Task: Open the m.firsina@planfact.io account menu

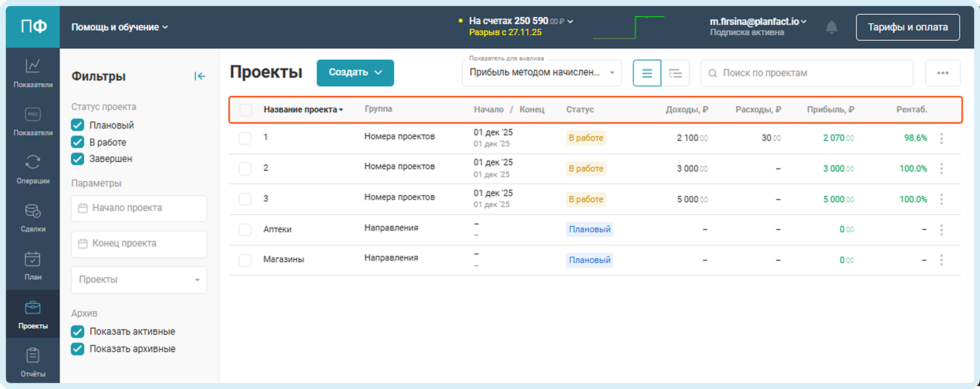Action: coord(758,22)
